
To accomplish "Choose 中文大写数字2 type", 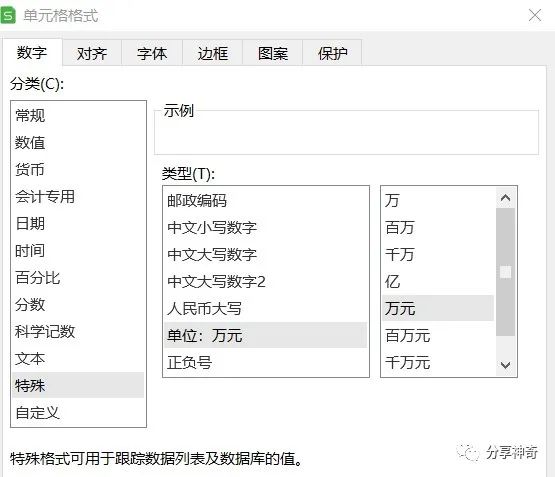I will (266, 281).
